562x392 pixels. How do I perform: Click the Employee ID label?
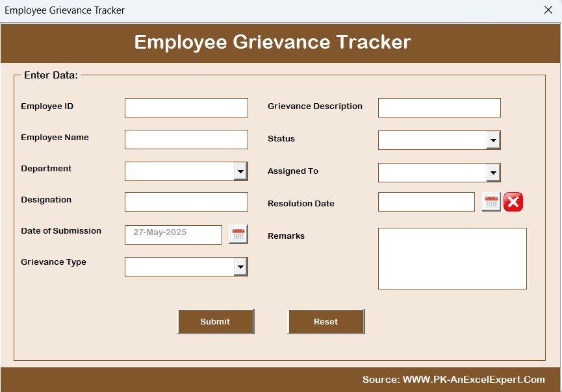click(47, 106)
